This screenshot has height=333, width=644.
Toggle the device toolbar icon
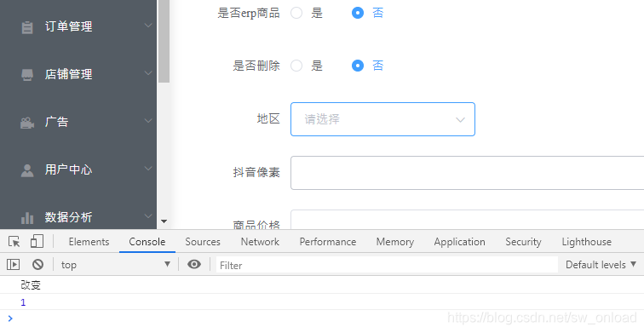(37, 241)
